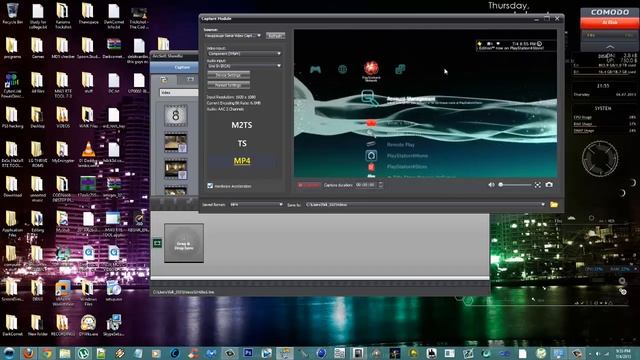640x360 pixels.
Task: Open the Video input dropdown
Action: tap(244, 53)
